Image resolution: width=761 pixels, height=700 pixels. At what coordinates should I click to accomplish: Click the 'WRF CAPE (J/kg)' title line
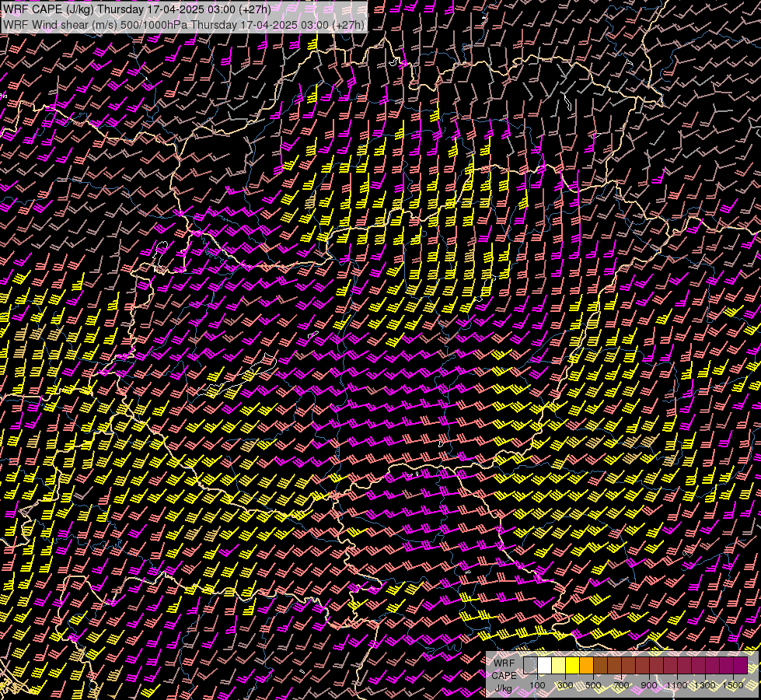point(137,9)
